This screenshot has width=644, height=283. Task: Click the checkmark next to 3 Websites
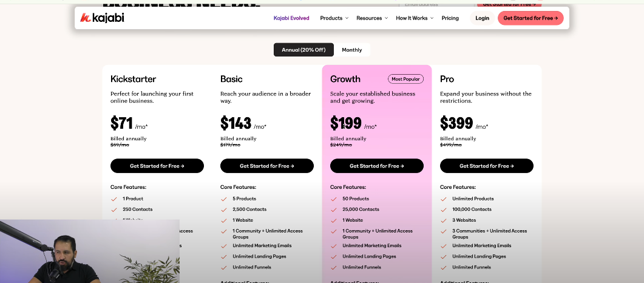pos(443,220)
